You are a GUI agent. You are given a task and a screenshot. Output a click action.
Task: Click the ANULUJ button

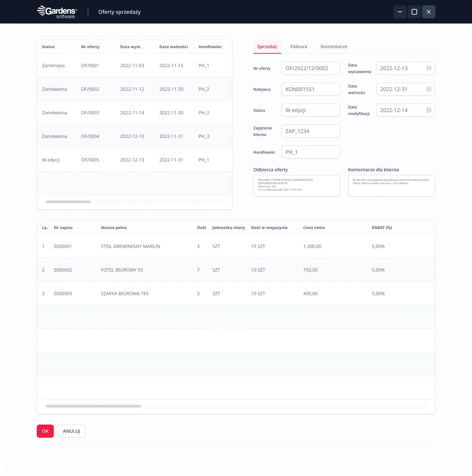71,431
